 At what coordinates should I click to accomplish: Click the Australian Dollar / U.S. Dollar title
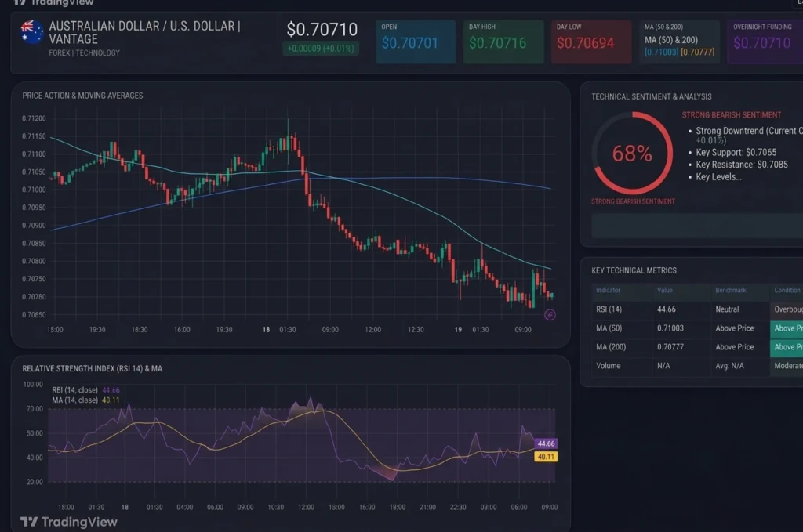pyautogui.click(x=144, y=32)
